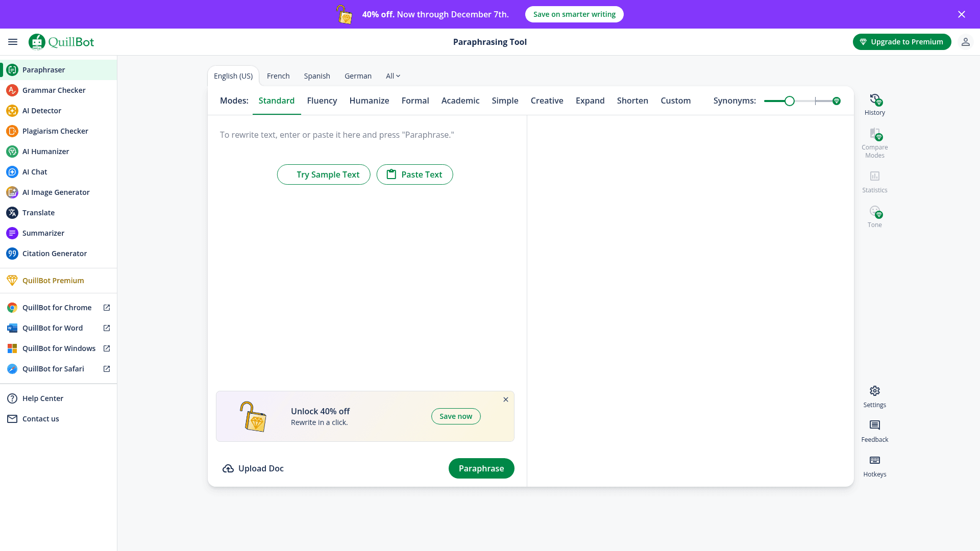Viewport: 980px width, 551px height.
Task: Click the Upload Doc link
Action: click(253, 468)
